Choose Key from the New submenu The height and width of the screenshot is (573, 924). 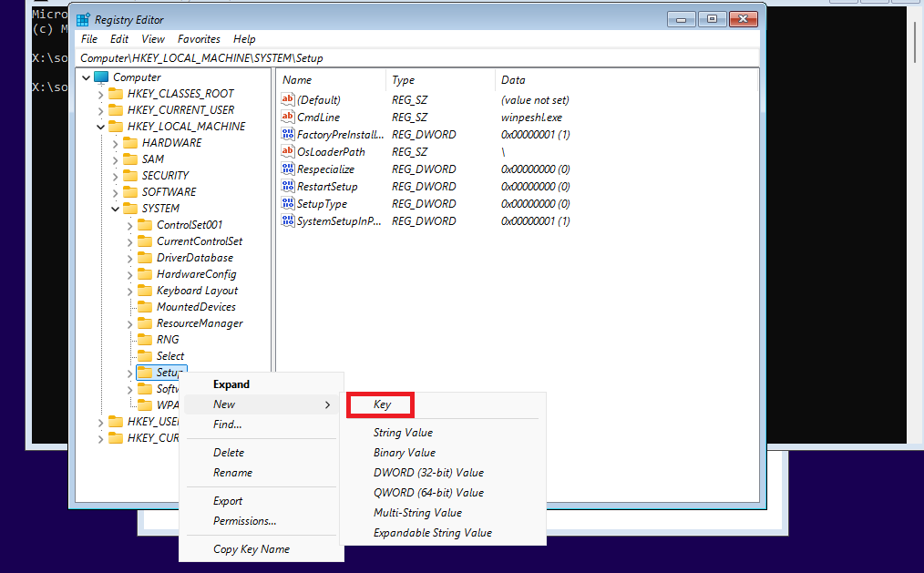click(382, 404)
